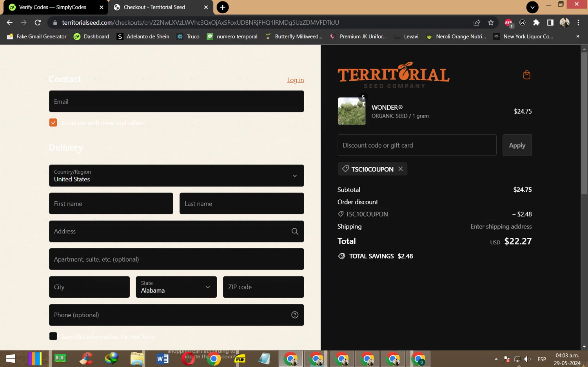Click the address search magnifier icon
Image resolution: width=588 pixels, height=367 pixels.
tap(295, 231)
